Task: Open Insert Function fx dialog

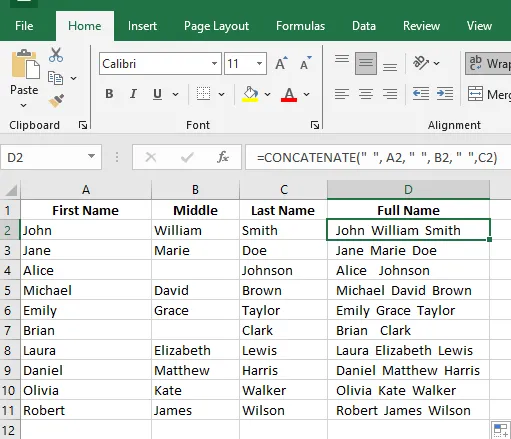Action: coord(222,157)
